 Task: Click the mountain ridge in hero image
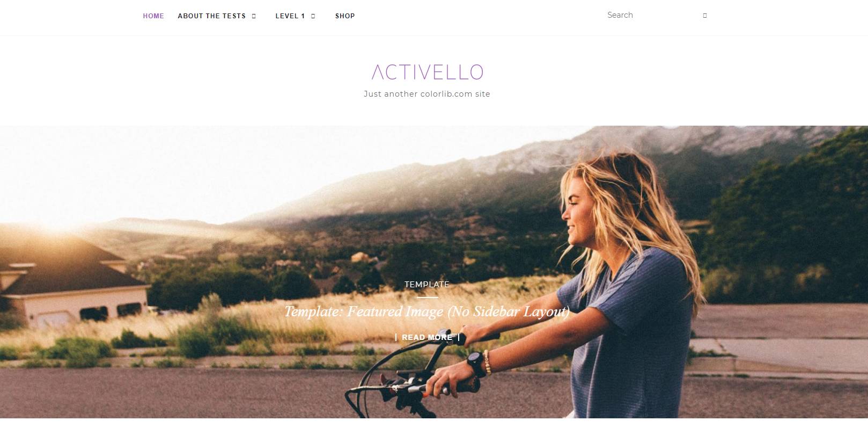(536, 161)
